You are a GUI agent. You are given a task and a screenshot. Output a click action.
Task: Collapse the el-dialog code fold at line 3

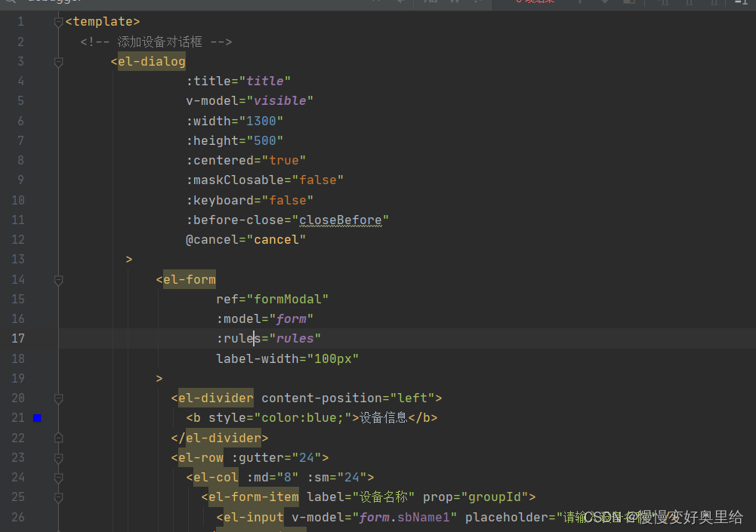pyautogui.click(x=58, y=61)
